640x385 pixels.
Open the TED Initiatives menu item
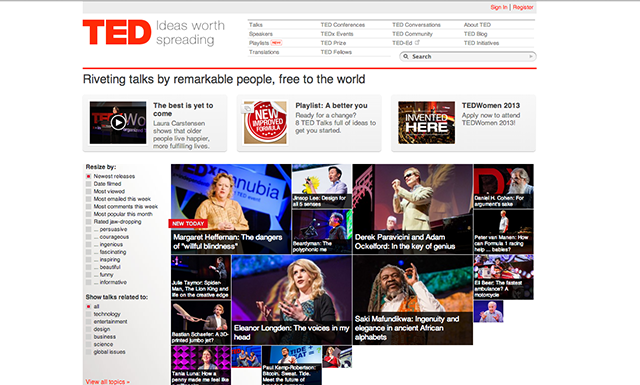(481, 43)
